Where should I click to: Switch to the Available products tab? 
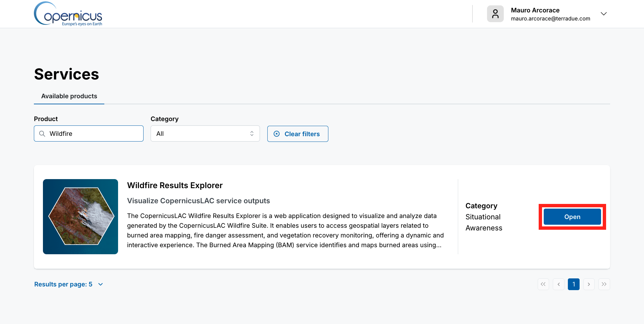click(x=69, y=96)
